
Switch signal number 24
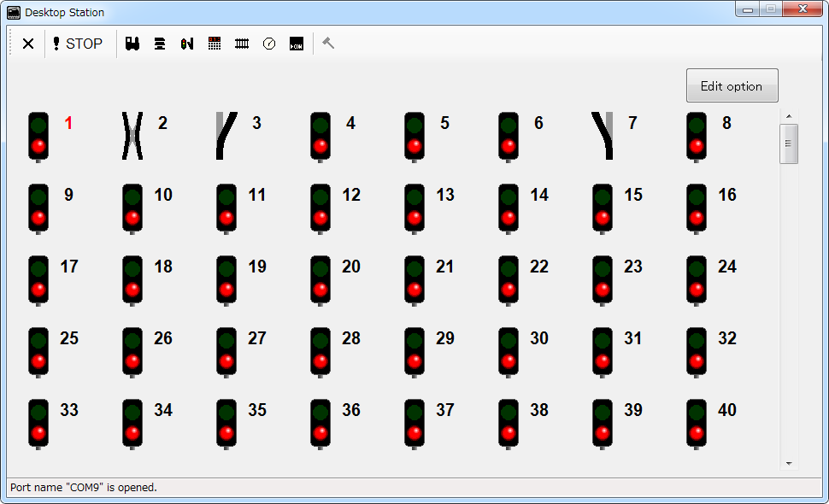point(697,280)
